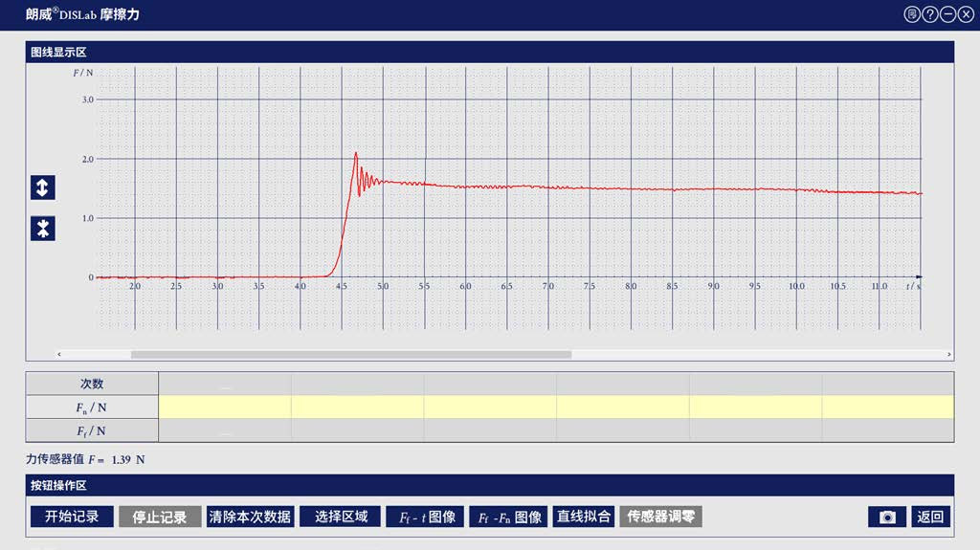980x550 pixels.
Task: Show the Ff - Fn 图像 graph
Action: click(x=510, y=517)
